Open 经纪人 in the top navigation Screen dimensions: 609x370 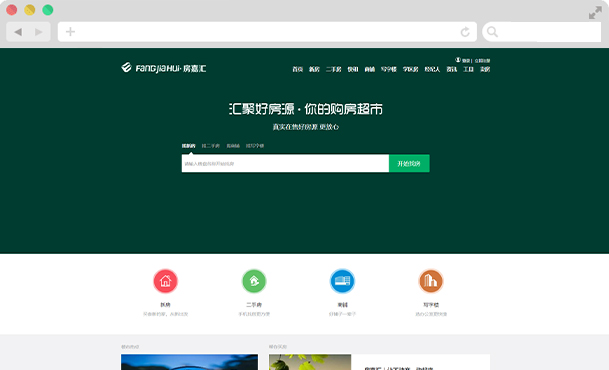click(432, 69)
